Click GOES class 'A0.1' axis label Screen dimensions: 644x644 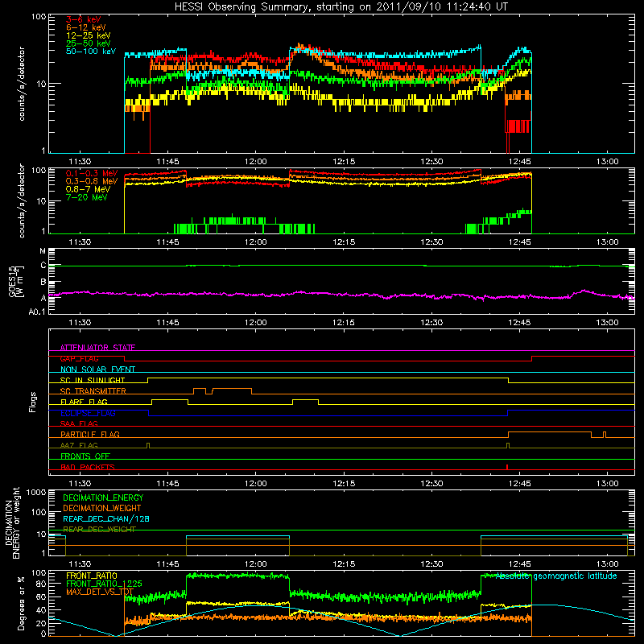37,312
